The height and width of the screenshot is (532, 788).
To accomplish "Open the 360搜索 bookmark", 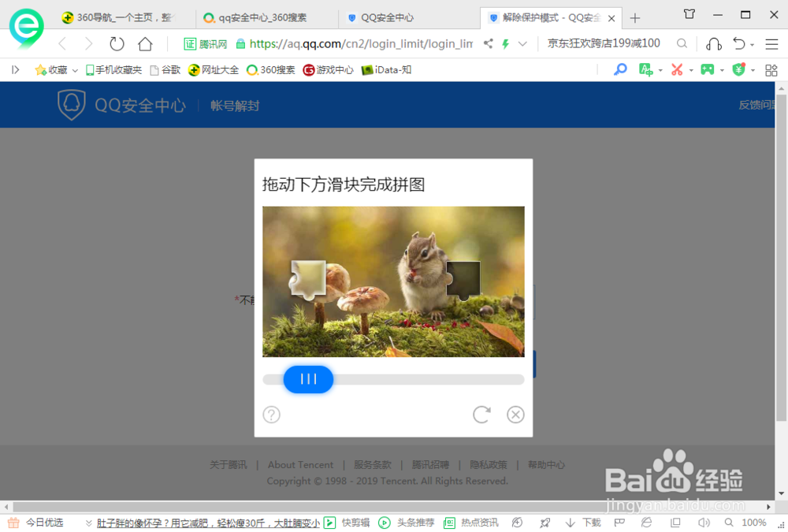I will 271,70.
